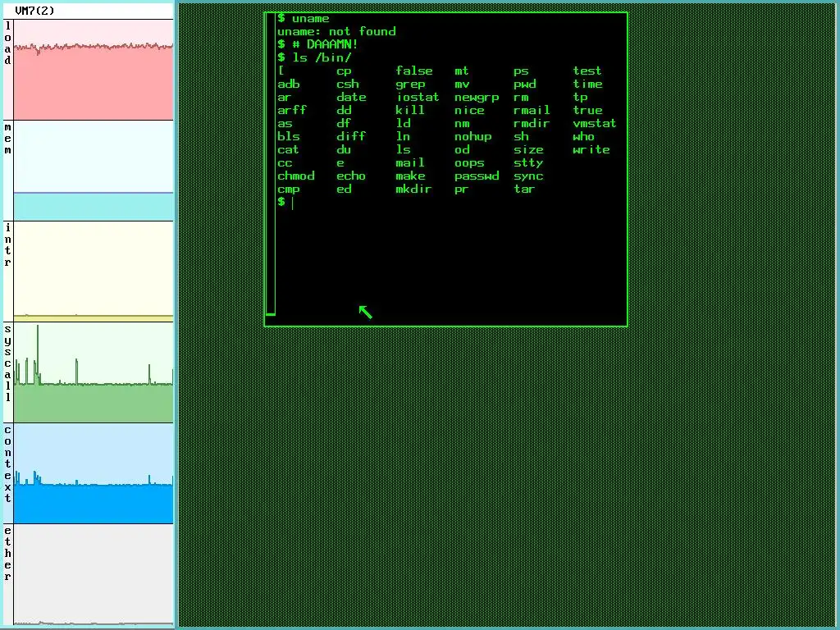The image size is (840, 630).
Task: Click 'false' in the listing
Action: tap(413, 71)
